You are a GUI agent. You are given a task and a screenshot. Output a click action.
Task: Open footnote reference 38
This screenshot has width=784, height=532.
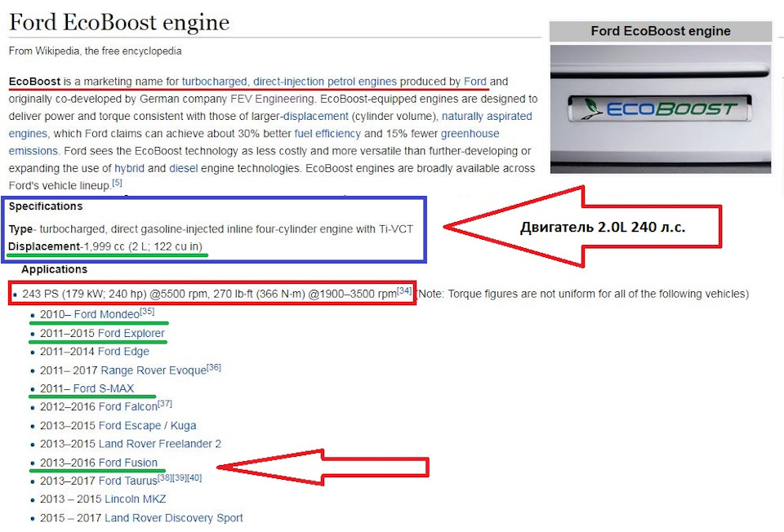[x=165, y=477]
